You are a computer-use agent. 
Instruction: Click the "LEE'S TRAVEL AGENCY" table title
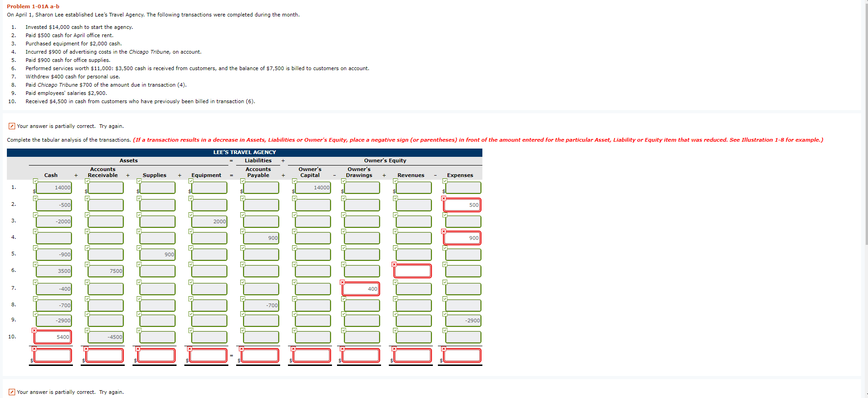244,152
